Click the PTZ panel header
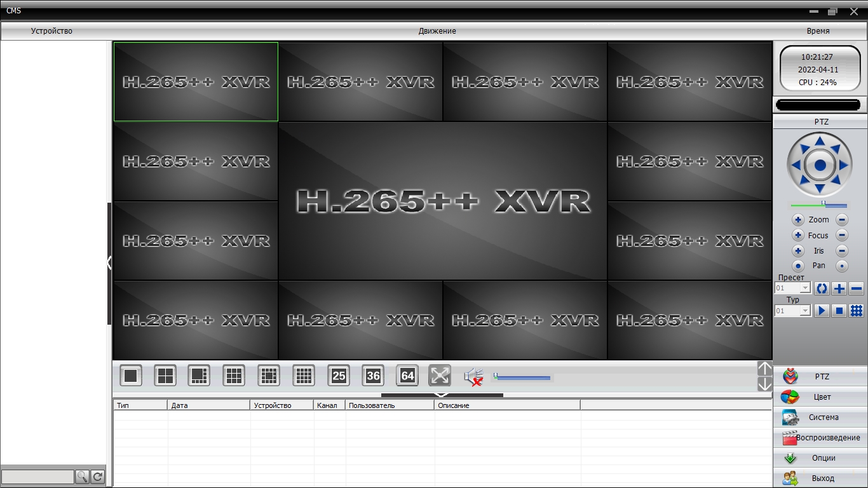 (x=820, y=121)
